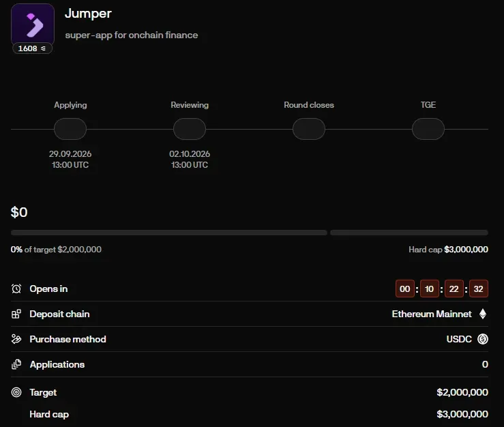504x427 pixels.
Task: Click the Applications documents icon
Action: [x=16, y=364]
